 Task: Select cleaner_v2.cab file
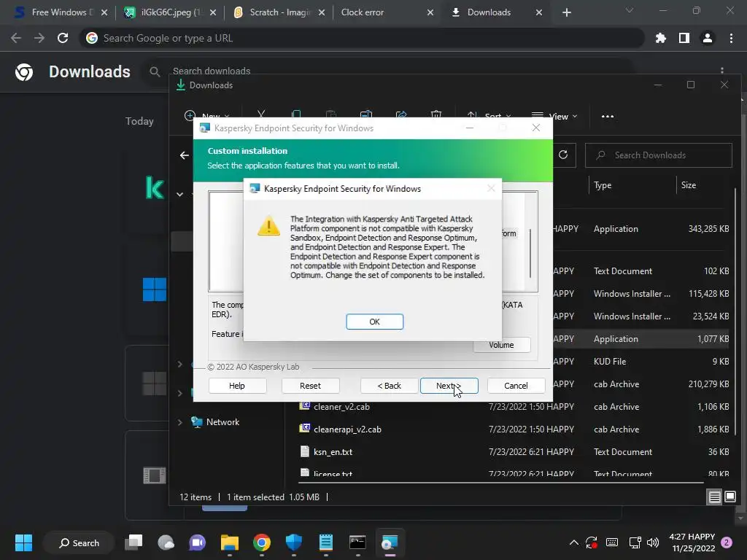click(x=341, y=407)
